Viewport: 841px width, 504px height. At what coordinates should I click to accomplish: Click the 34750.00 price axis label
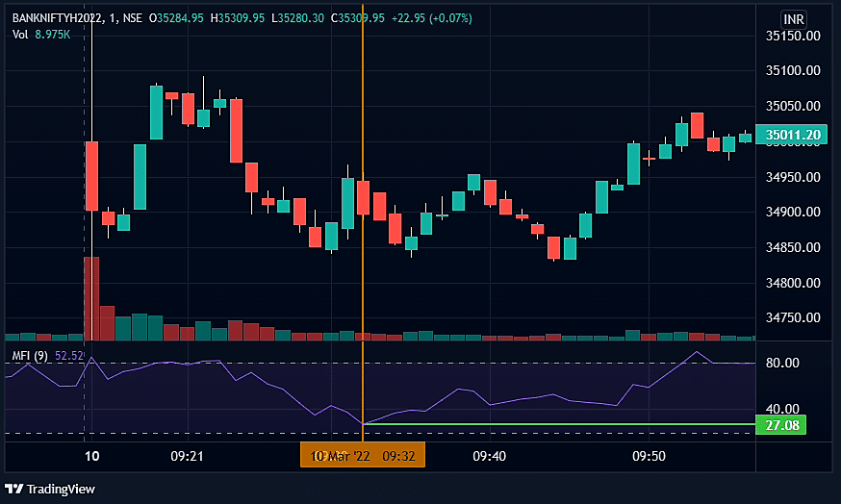pos(795,318)
